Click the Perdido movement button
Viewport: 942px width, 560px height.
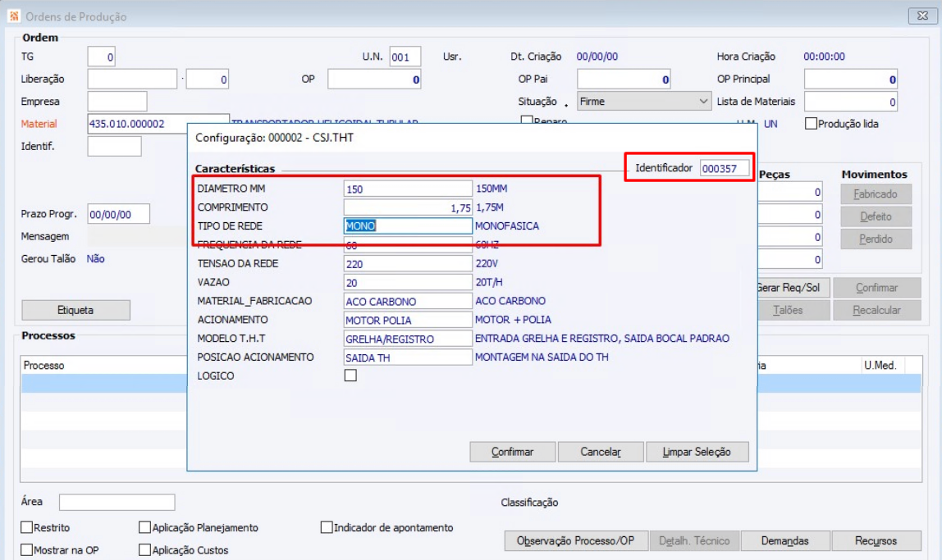(x=876, y=239)
